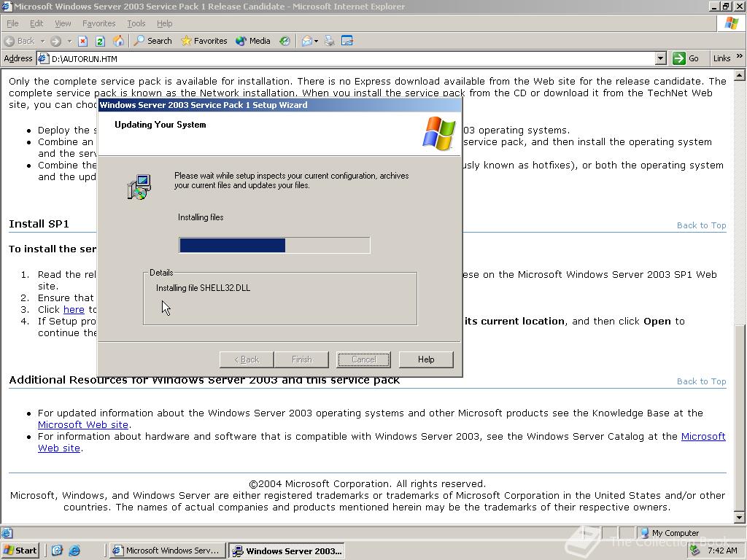
Task: Restore down the Internet Explorer window
Action: [x=726, y=6]
